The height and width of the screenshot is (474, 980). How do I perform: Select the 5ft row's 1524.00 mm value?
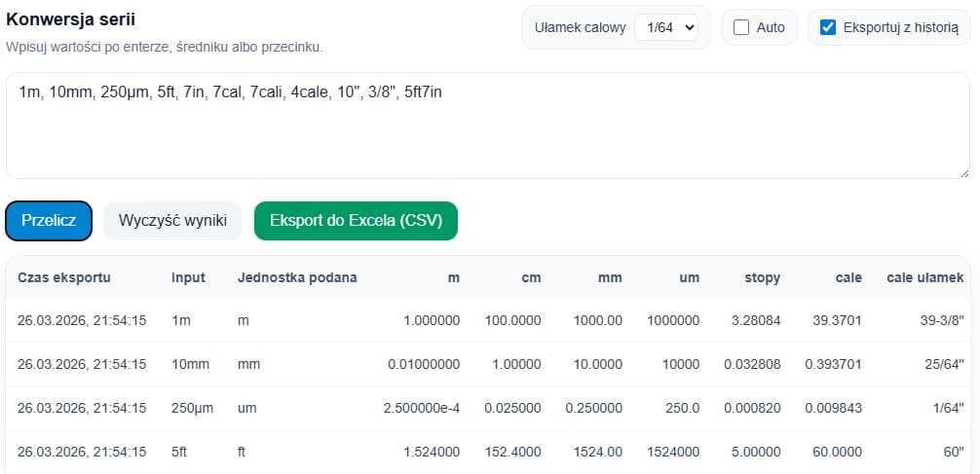point(597,452)
